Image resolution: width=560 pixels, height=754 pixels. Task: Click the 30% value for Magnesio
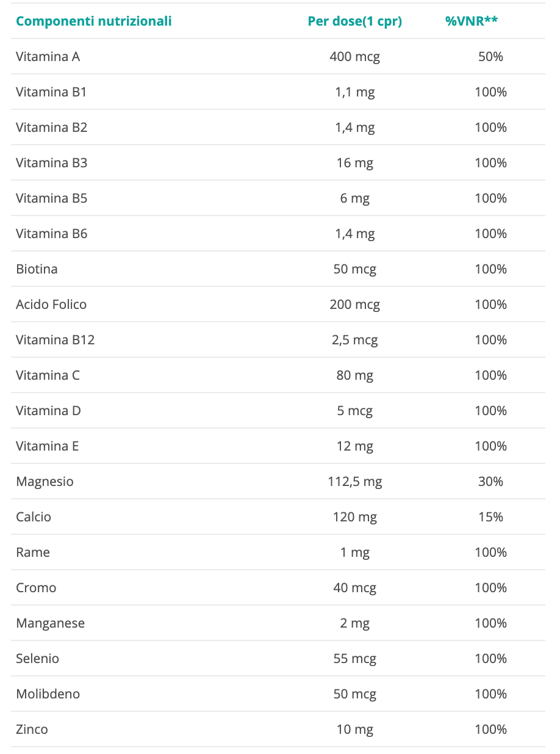coord(490,482)
